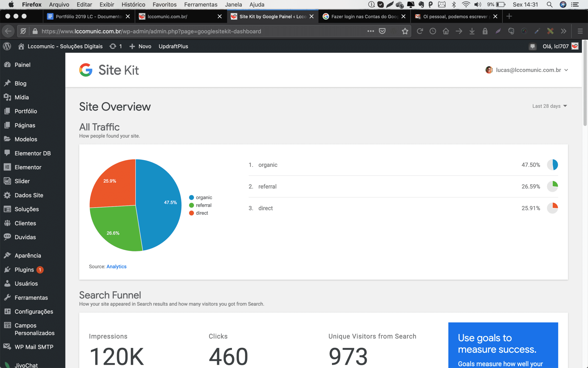
Task: Open the site home icon in admin bar
Action: point(21,46)
